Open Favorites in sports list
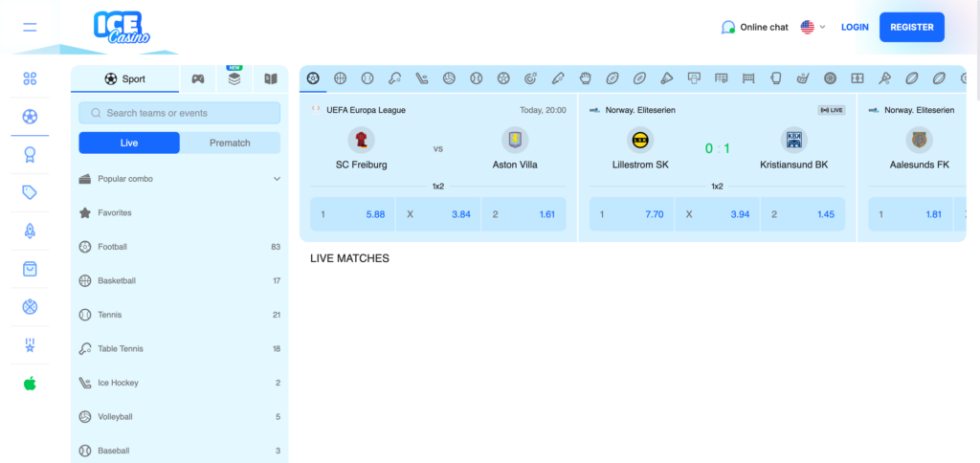980x463 pixels. [x=179, y=212]
